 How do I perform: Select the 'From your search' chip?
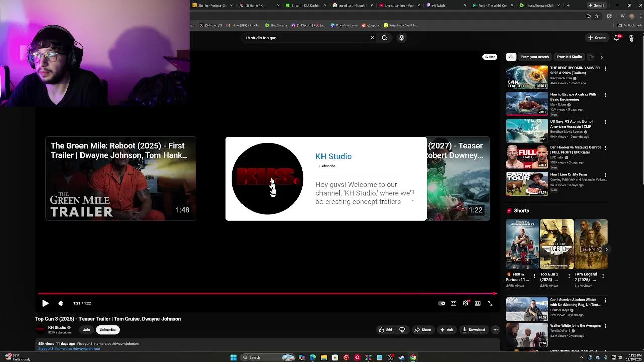pyautogui.click(x=535, y=57)
